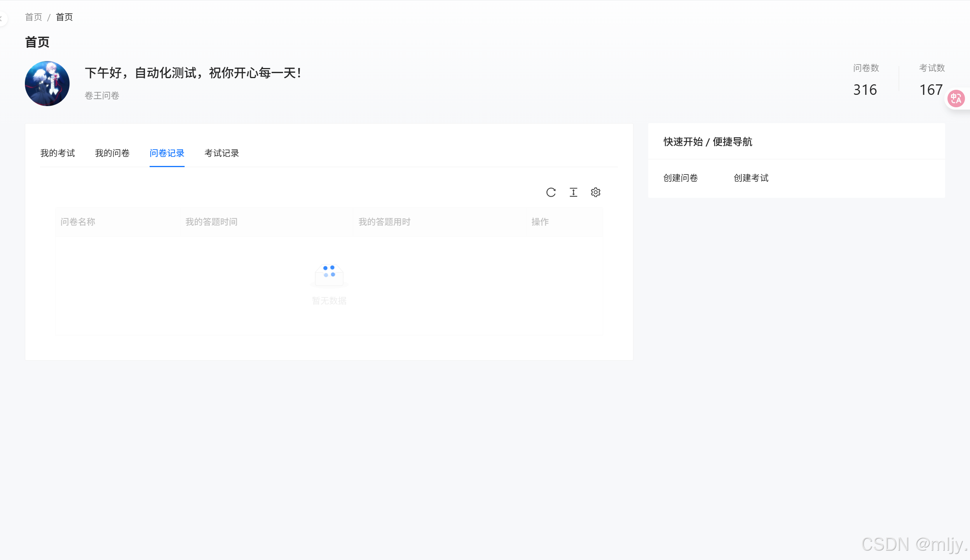Click the empty data placeholder icon

[x=329, y=275]
